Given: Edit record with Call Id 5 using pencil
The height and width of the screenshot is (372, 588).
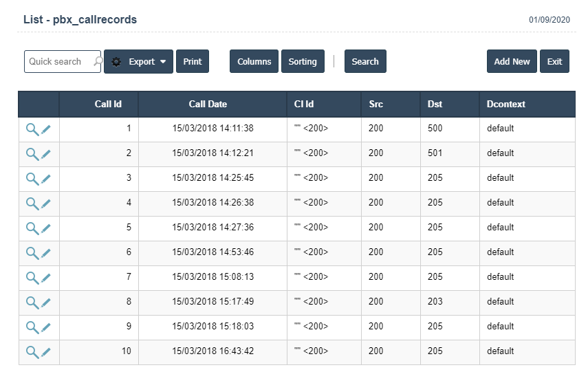Looking at the screenshot, I should coord(46,228).
